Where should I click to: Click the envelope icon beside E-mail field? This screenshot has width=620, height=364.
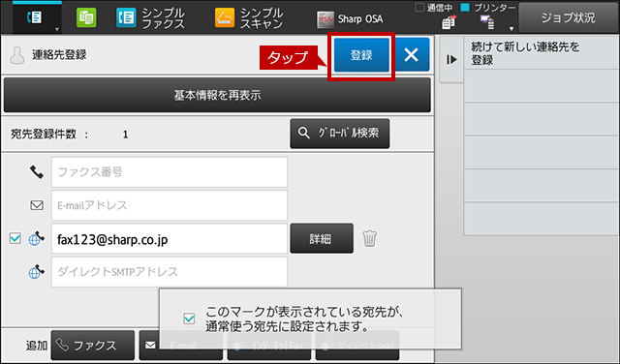click(37, 205)
